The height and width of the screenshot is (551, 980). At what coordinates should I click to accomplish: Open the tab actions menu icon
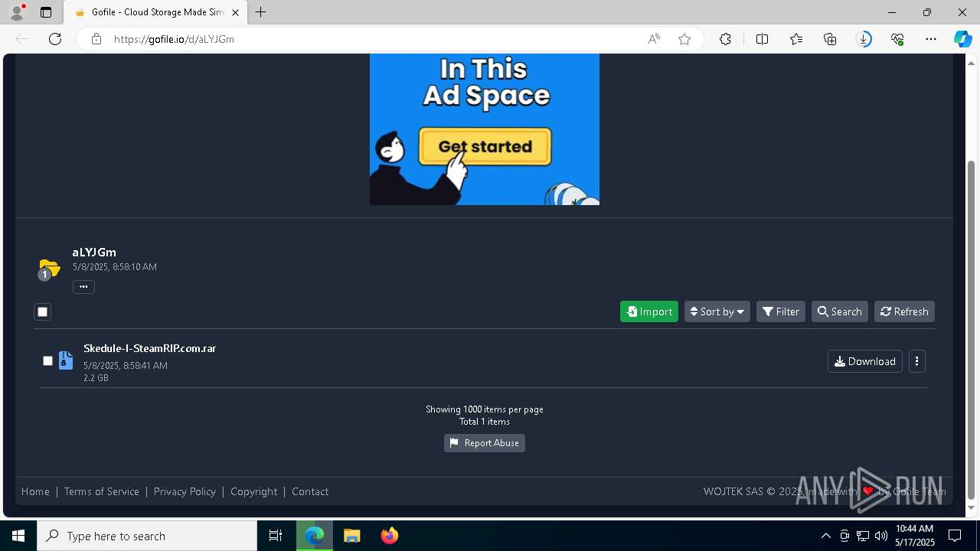[46, 12]
